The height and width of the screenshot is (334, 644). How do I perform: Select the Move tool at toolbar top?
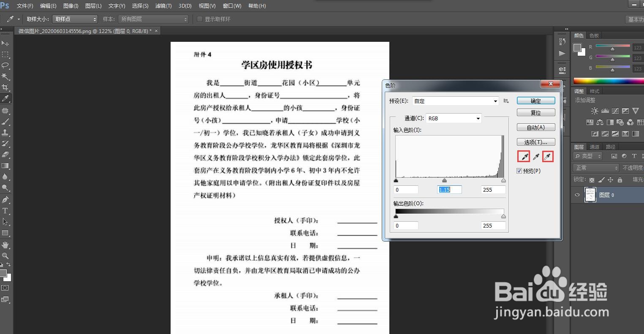pyautogui.click(x=5, y=43)
